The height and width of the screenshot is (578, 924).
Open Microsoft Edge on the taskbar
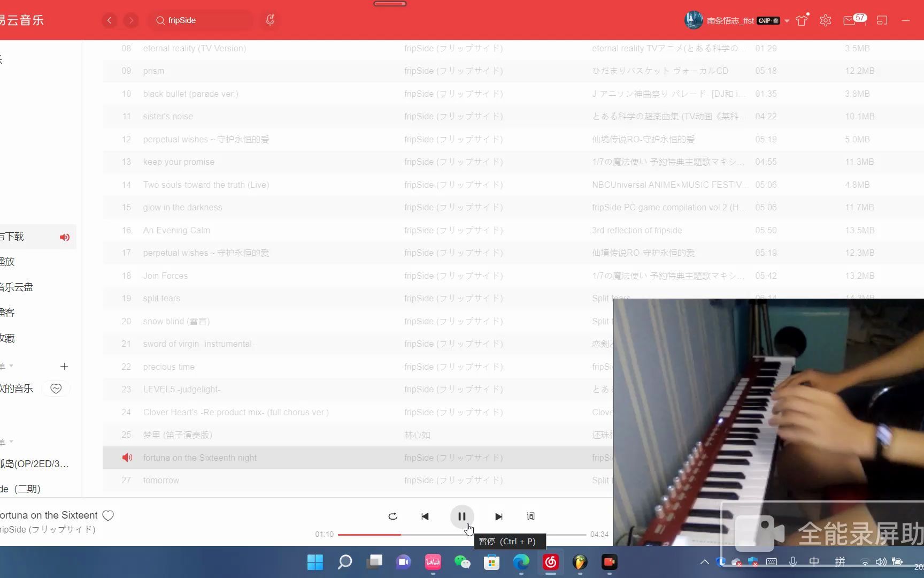521,562
